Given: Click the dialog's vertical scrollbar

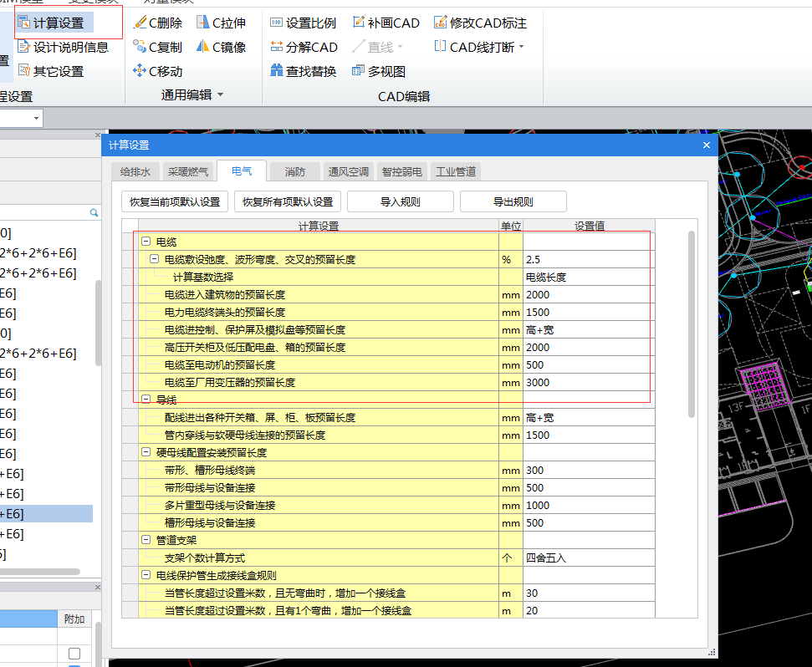Looking at the screenshot, I should 692,324.
